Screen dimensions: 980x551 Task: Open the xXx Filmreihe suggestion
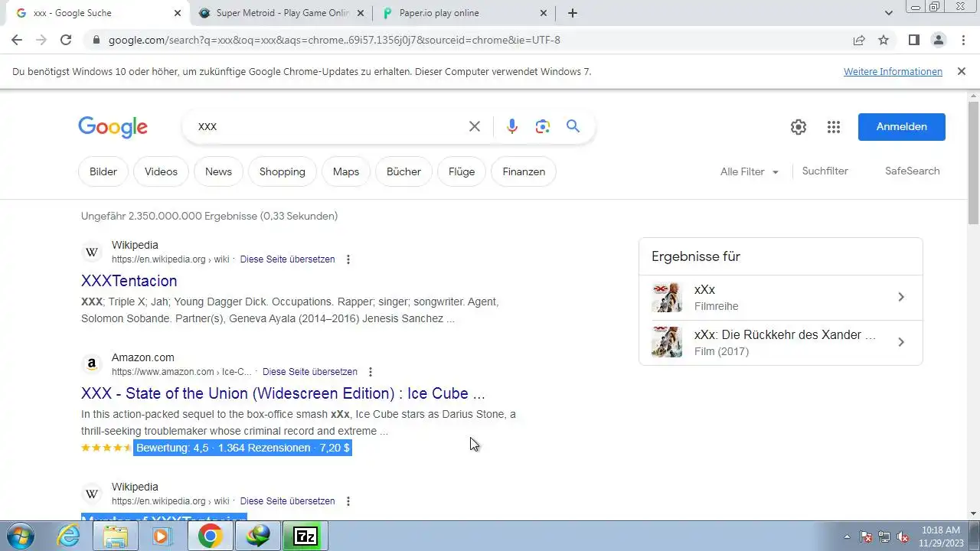click(781, 298)
